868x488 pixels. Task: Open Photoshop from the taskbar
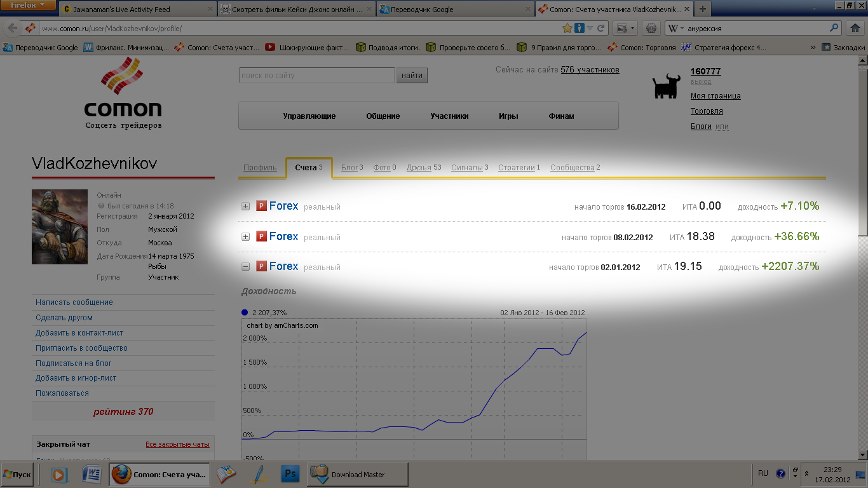point(291,475)
